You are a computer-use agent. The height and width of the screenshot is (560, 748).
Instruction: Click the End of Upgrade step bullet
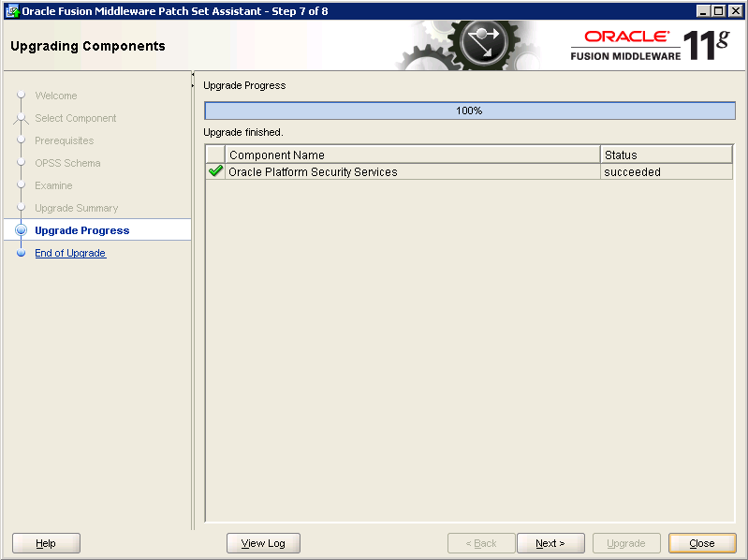click(x=21, y=253)
